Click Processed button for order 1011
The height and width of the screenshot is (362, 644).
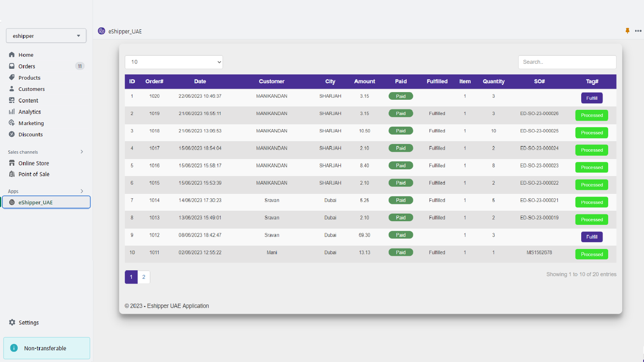click(x=592, y=254)
